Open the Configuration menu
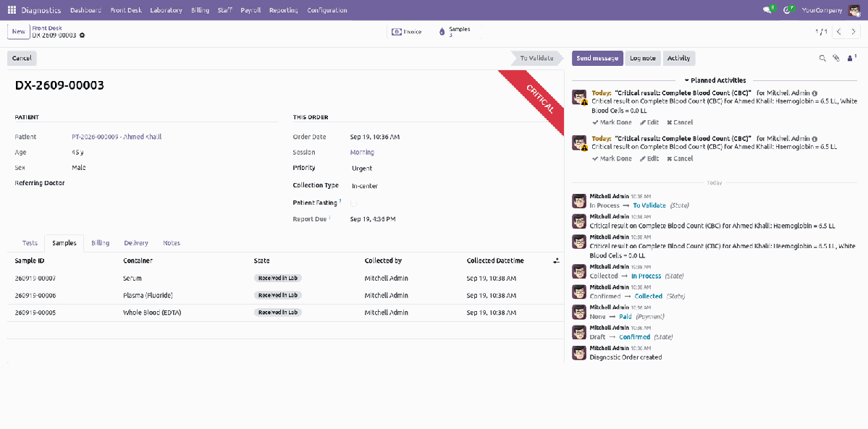The image size is (868, 429). tap(327, 10)
